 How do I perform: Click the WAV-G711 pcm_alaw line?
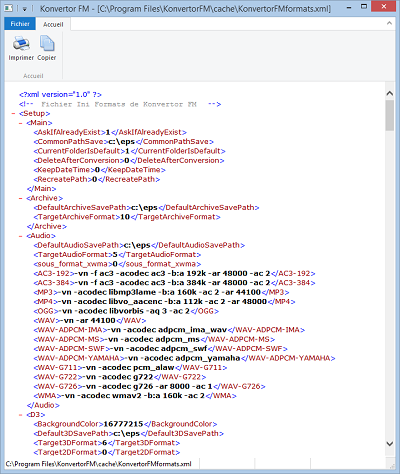click(x=130, y=368)
